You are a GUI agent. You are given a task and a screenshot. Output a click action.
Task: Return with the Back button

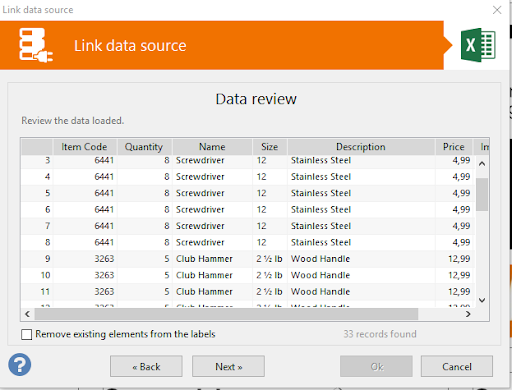click(x=146, y=366)
